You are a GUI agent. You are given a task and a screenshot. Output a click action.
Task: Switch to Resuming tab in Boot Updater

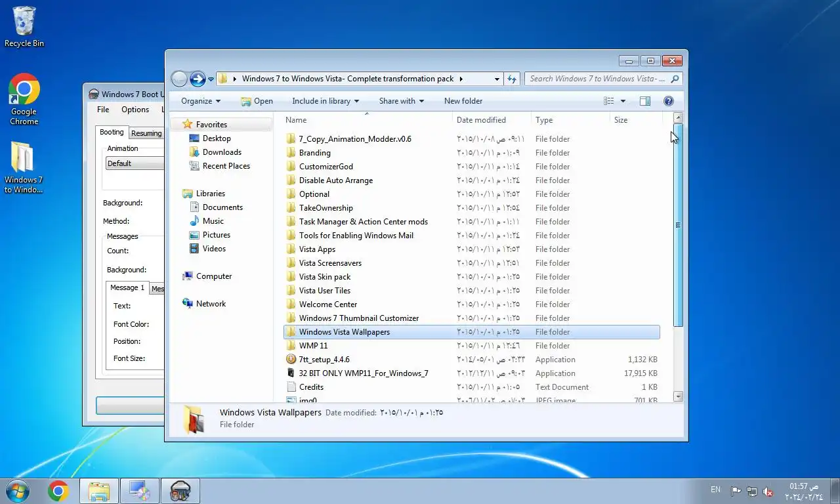[x=146, y=133]
